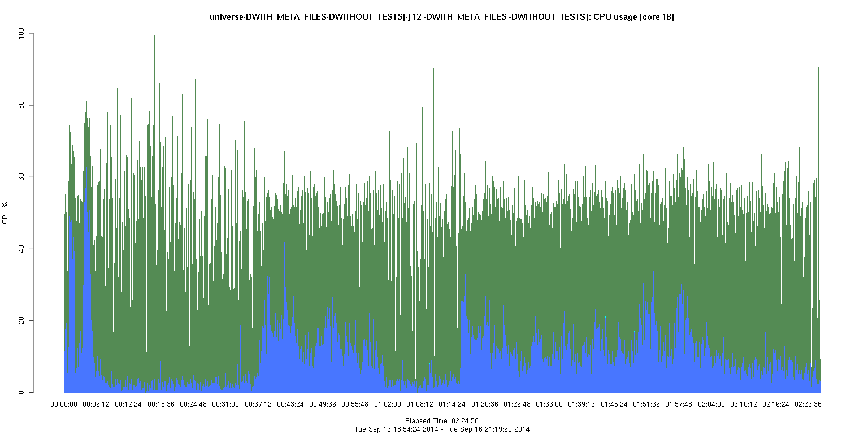Click x-axis label 01:08:12
This screenshot has height=434, width=868.
420,405
